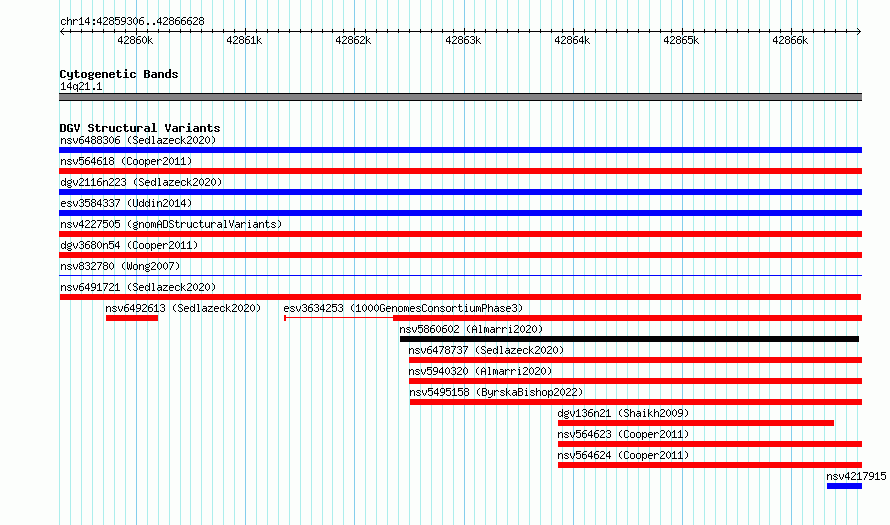
Task: Click the red bar under dgv3680n54
Action: pos(460,255)
